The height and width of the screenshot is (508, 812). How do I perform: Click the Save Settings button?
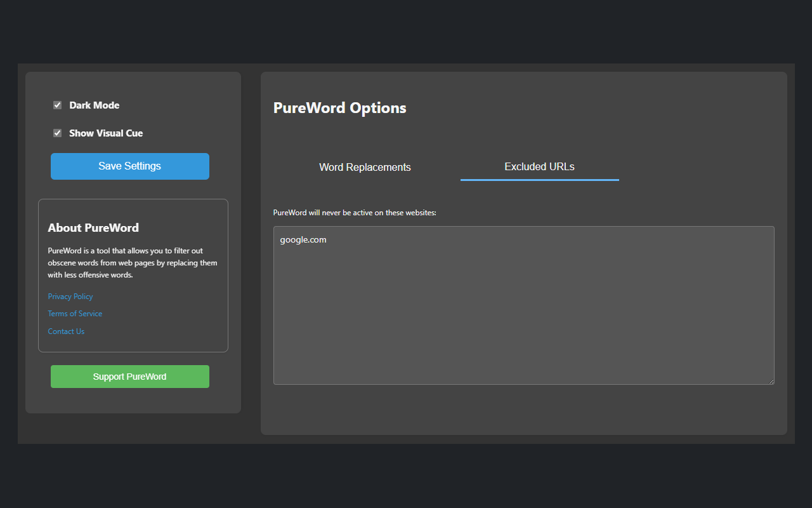130,166
